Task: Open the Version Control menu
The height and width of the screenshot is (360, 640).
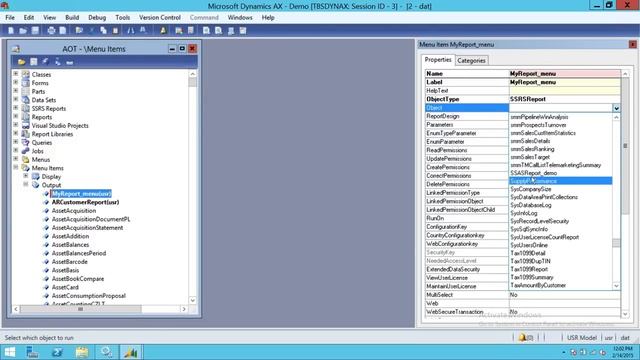Action: [160, 18]
